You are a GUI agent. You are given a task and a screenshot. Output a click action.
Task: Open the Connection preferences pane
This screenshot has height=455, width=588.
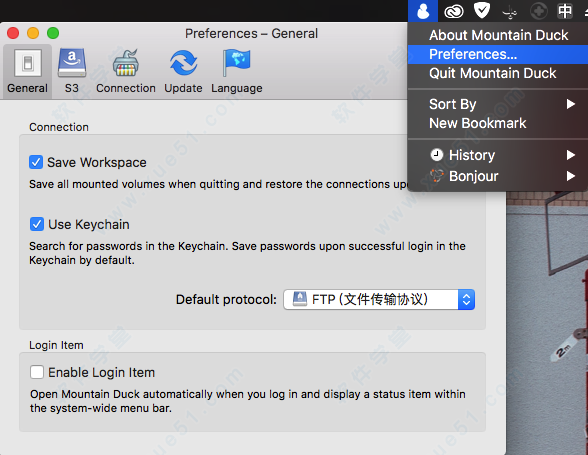(x=126, y=72)
